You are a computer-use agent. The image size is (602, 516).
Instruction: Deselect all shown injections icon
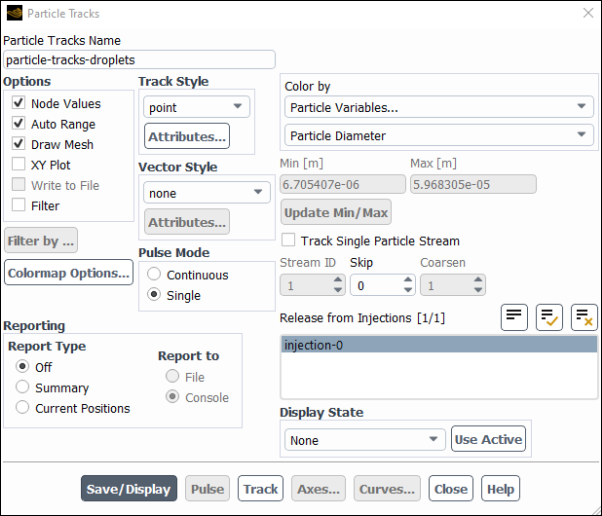pyautogui.click(x=584, y=318)
